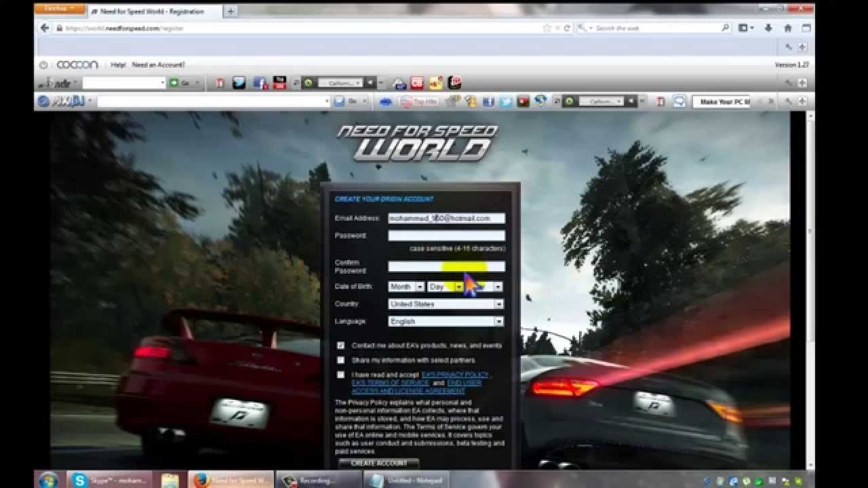Click the upper toolbar search input box
This screenshot has height=488, width=868.
[x=124, y=83]
